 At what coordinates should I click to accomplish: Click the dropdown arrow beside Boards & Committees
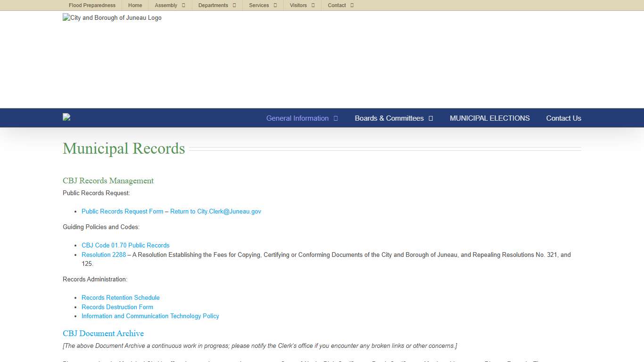[430, 118]
